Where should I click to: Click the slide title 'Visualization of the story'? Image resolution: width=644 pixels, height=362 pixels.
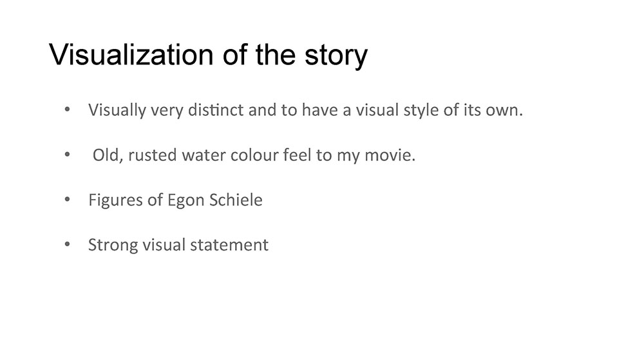(208, 55)
